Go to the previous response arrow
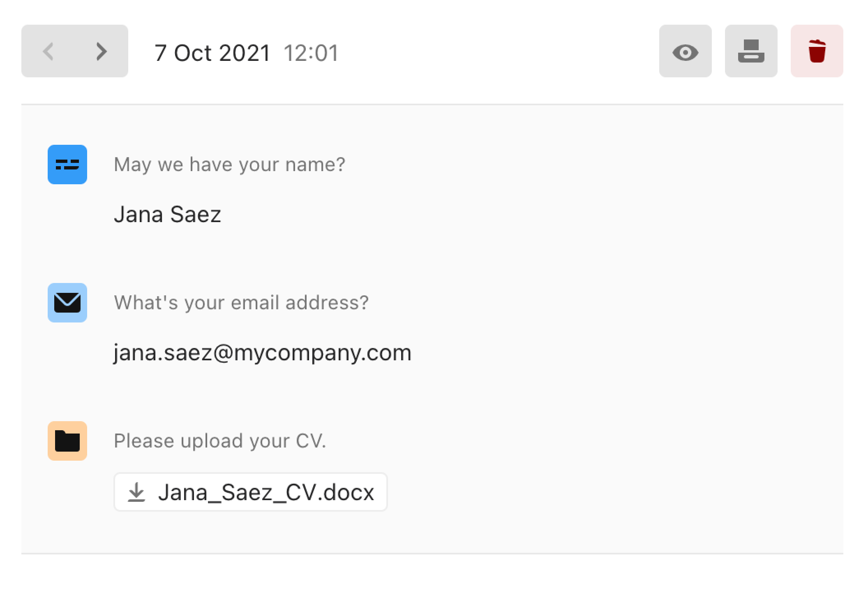This screenshot has width=868, height=589. pyautogui.click(x=48, y=51)
